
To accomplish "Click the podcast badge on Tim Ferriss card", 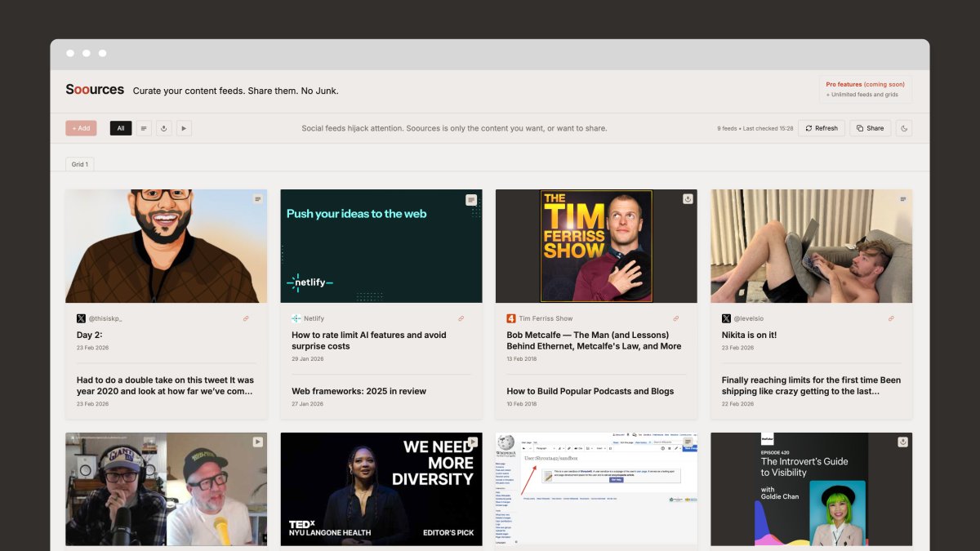I will (x=688, y=199).
